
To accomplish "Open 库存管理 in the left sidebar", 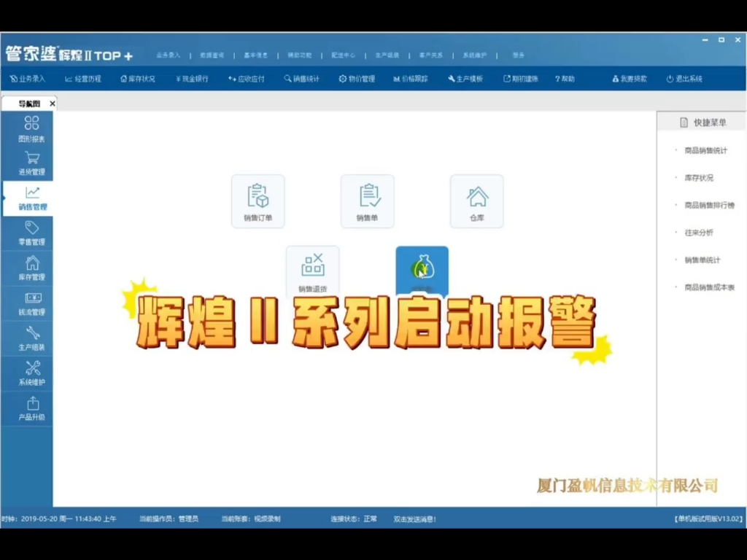I will click(x=31, y=268).
